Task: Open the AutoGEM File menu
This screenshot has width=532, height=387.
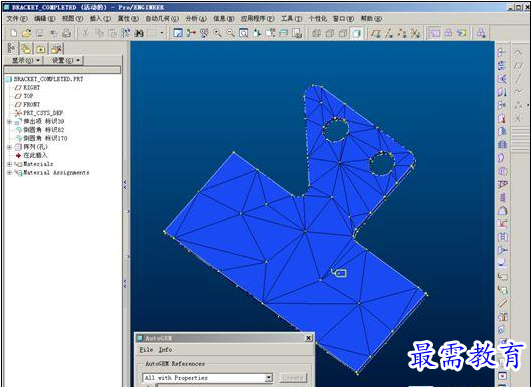Action: (x=146, y=349)
